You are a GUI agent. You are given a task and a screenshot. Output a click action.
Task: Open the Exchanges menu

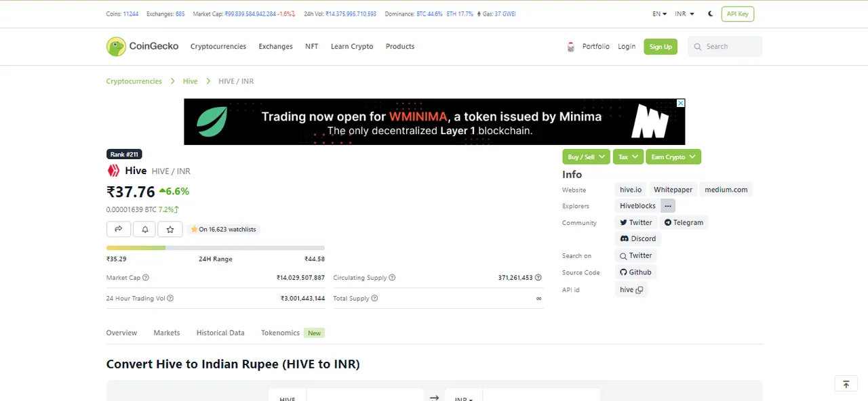click(275, 47)
